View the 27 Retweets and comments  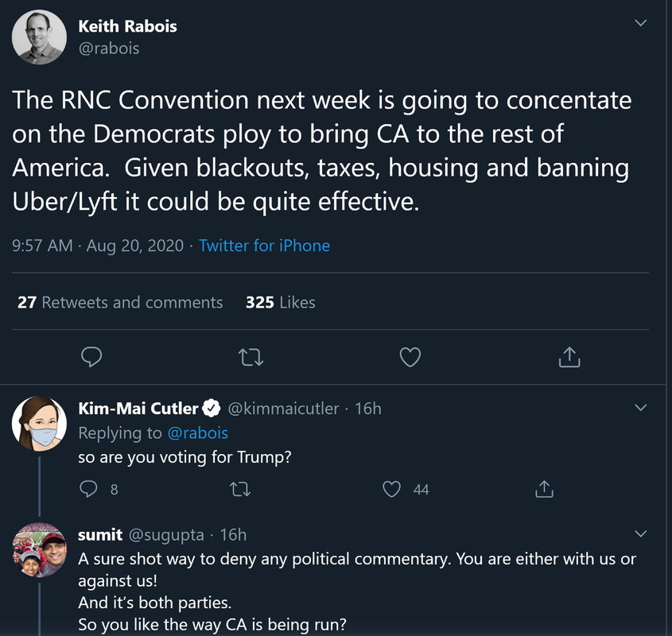coord(120,302)
